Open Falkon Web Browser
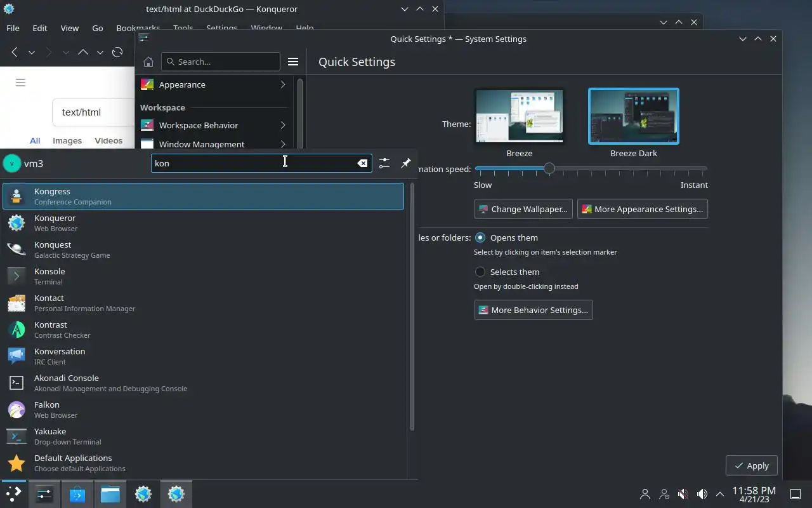This screenshot has width=812, height=508. pyautogui.click(x=203, y=410)
